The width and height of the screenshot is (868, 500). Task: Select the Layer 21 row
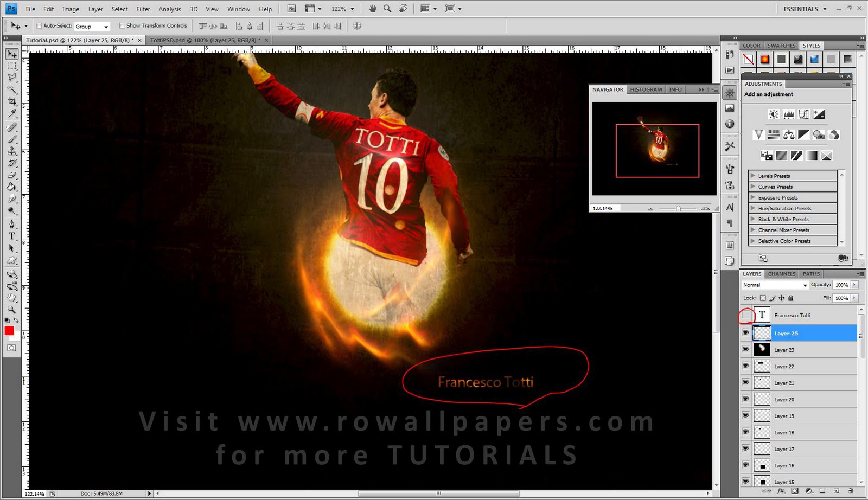799,383
